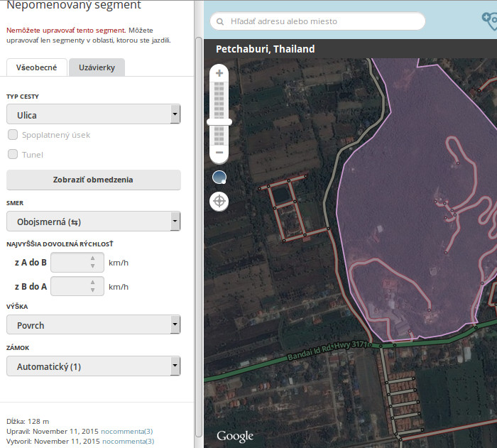Focus the Hľadať adresu alebo miesto search box

click(317, 21)
